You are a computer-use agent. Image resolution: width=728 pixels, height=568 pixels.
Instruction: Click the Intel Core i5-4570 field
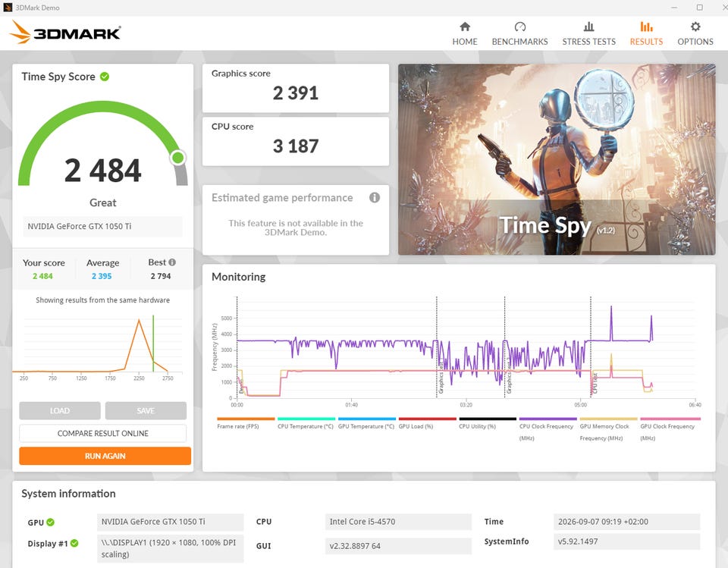[x=398, y=522]
